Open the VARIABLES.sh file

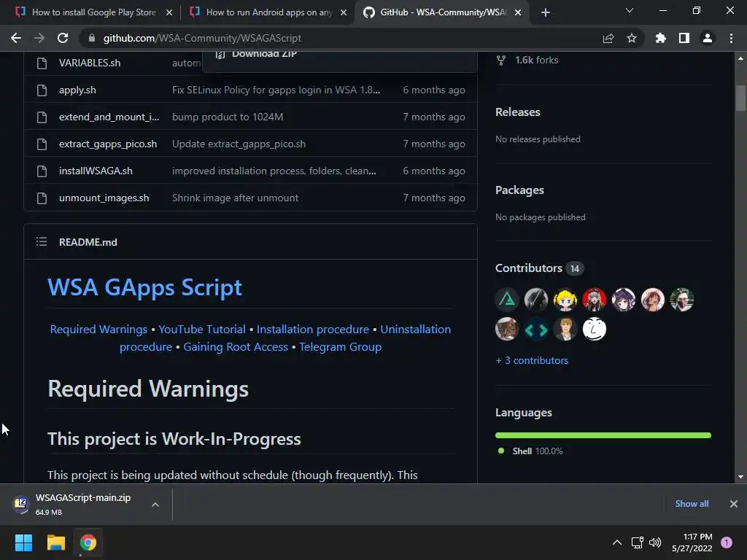(90, 63)
